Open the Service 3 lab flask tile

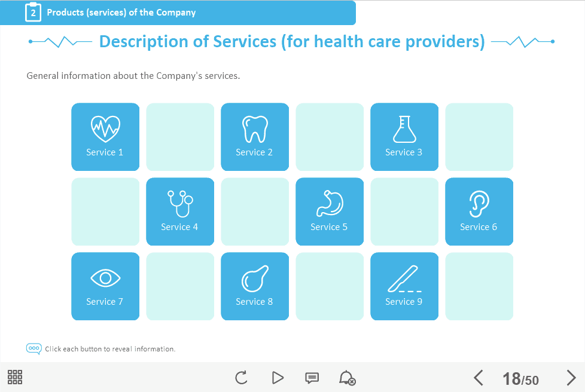(x=404, y=137)
